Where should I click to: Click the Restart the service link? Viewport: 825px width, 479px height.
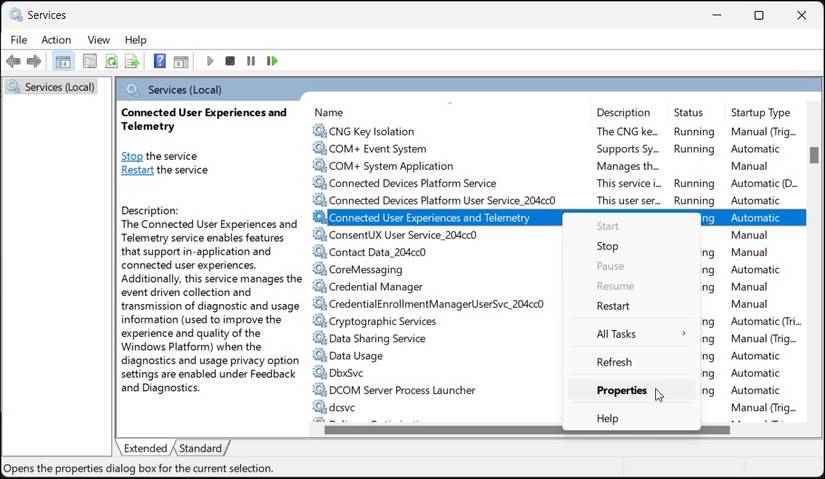[x=137, y=170]
